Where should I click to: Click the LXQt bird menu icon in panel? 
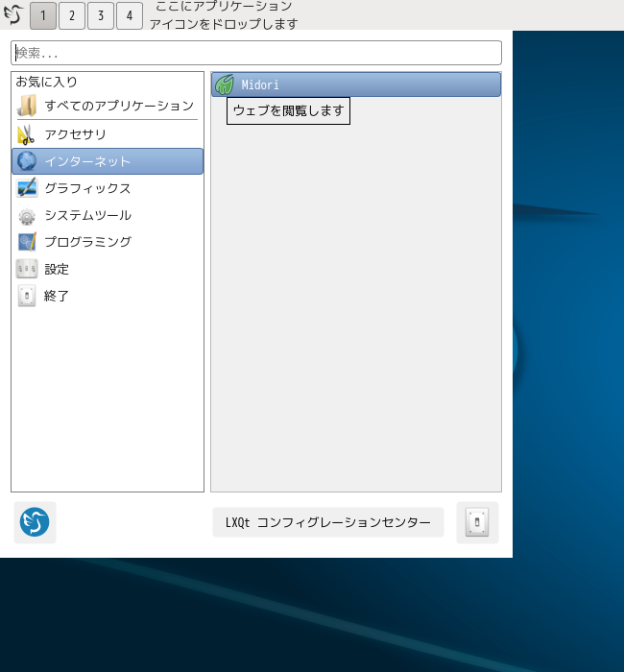tap(13, 14)
